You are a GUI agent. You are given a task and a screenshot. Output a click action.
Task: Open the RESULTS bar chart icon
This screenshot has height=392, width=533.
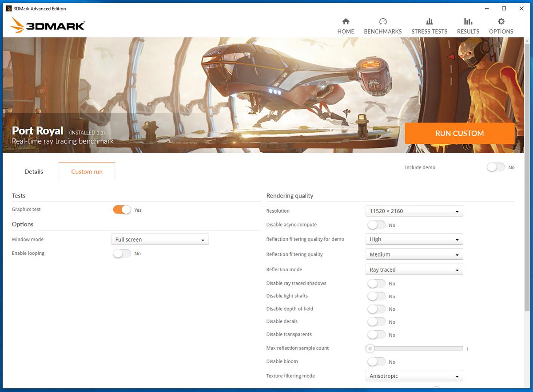(x=468, y=22)
